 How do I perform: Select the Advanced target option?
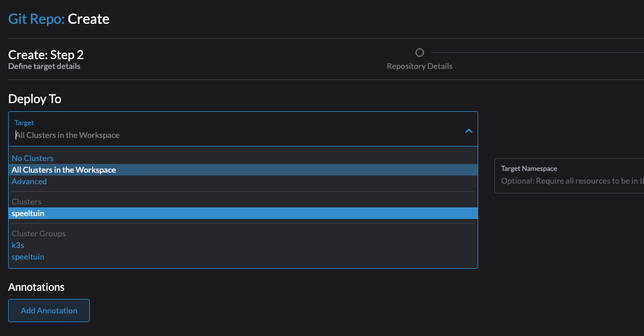tap(29, 181)
